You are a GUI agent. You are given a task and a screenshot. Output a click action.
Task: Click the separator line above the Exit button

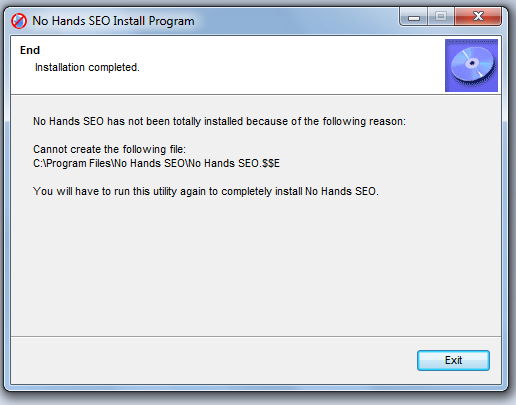click(256, 336)
